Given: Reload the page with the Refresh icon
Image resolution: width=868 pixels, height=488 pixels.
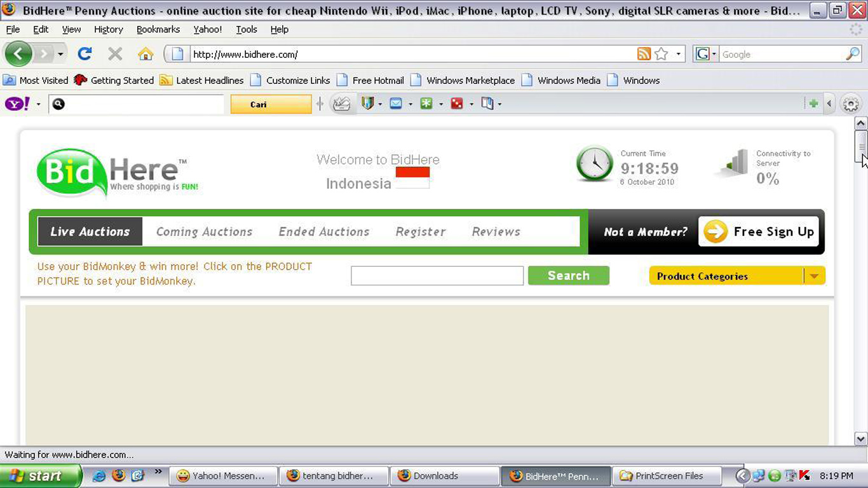Looking at the screenshot, I should pos(85,54).
